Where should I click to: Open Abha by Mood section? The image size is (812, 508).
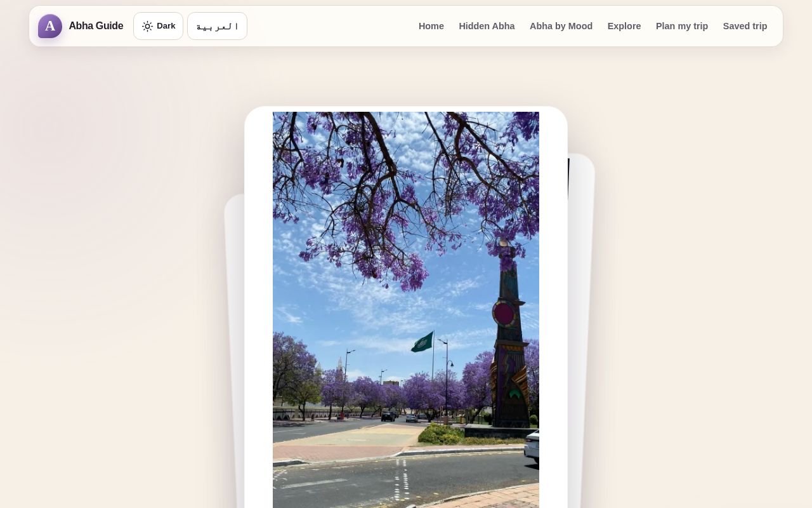tap(561, 26)
